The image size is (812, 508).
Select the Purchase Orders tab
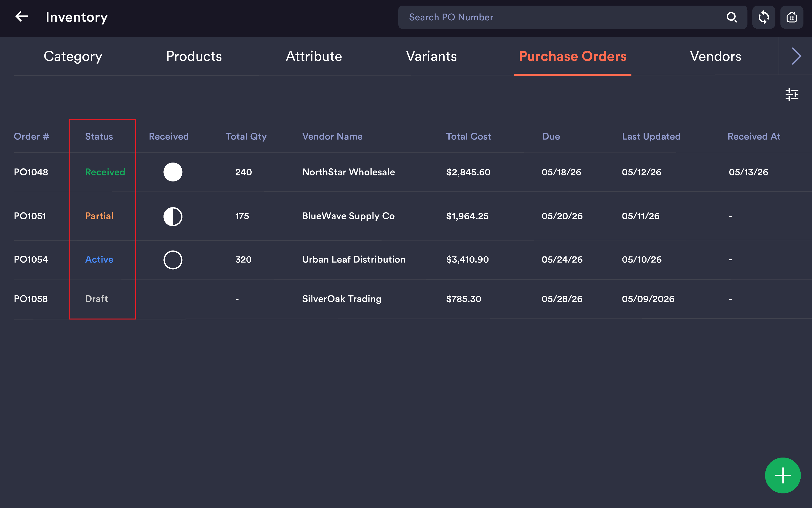(573, 56)
